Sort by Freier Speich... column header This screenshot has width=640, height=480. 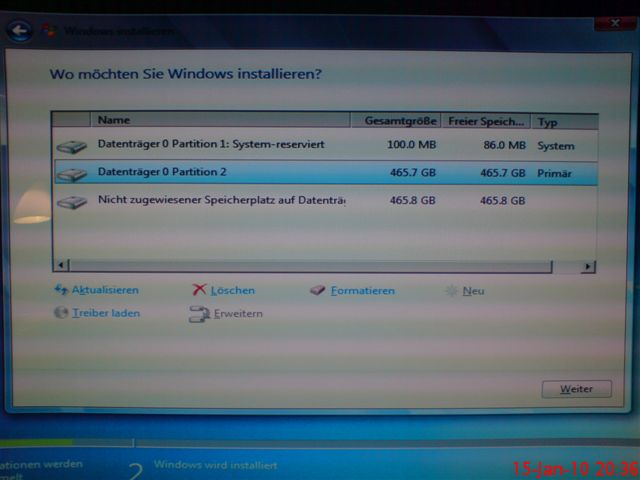coord(486,121)
